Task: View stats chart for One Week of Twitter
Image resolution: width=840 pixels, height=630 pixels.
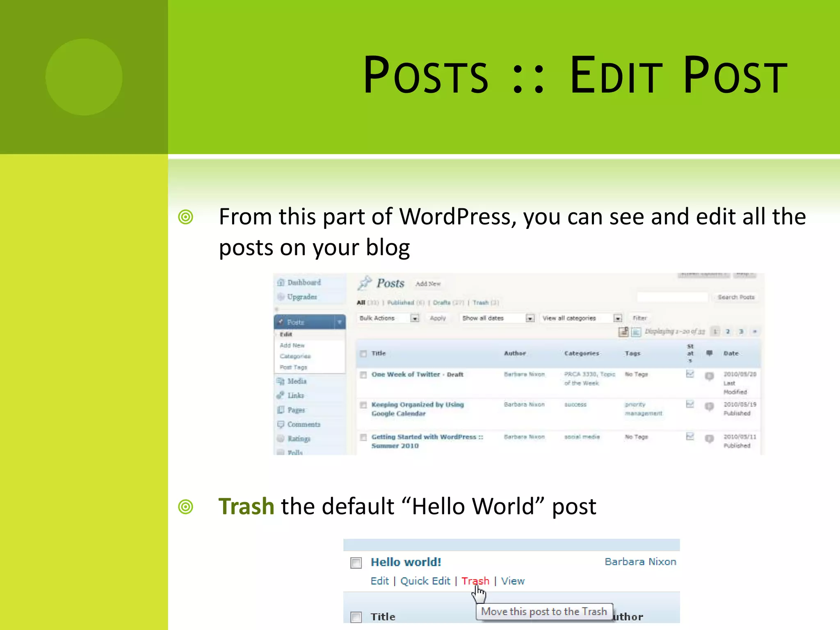Action: (x=690, y=374)
